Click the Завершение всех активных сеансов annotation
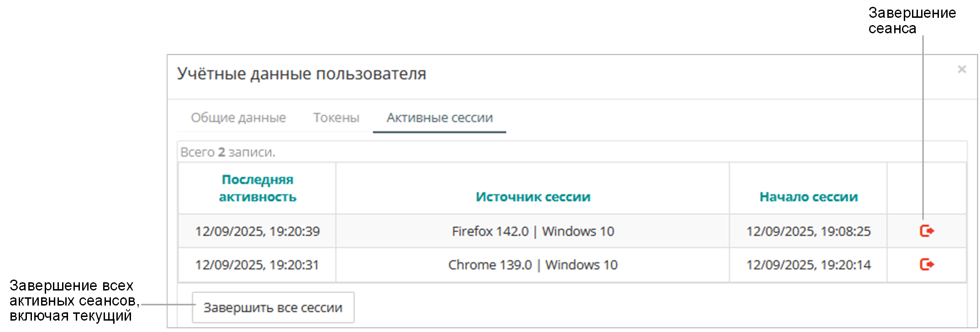 [x=73, y=301]
